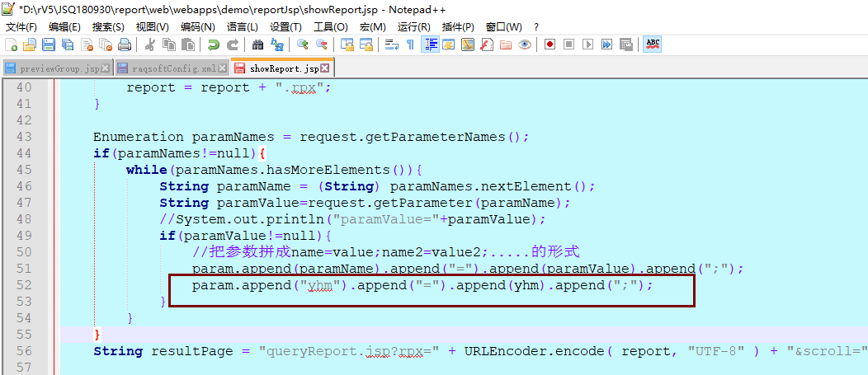Screen dimensions: 868x375
Task: Open the 语言(L) menu
Action: pyautogui.click(x=241, y=27)
